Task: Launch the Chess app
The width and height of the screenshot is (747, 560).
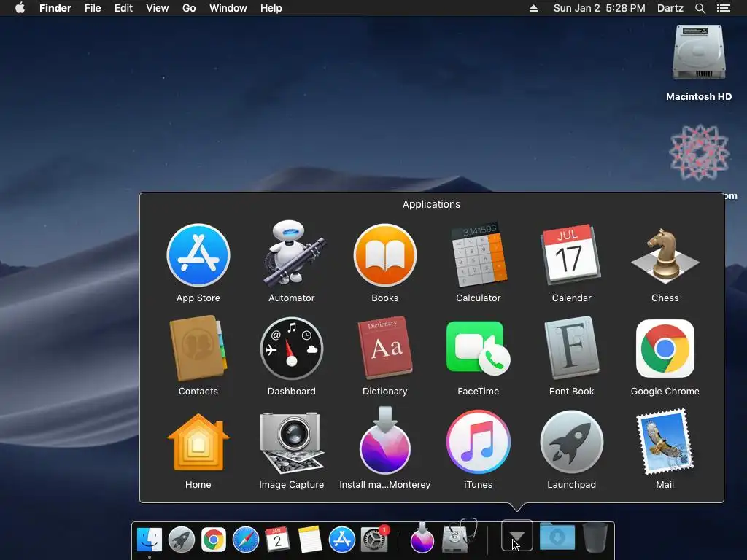Action: coord(665,257)
